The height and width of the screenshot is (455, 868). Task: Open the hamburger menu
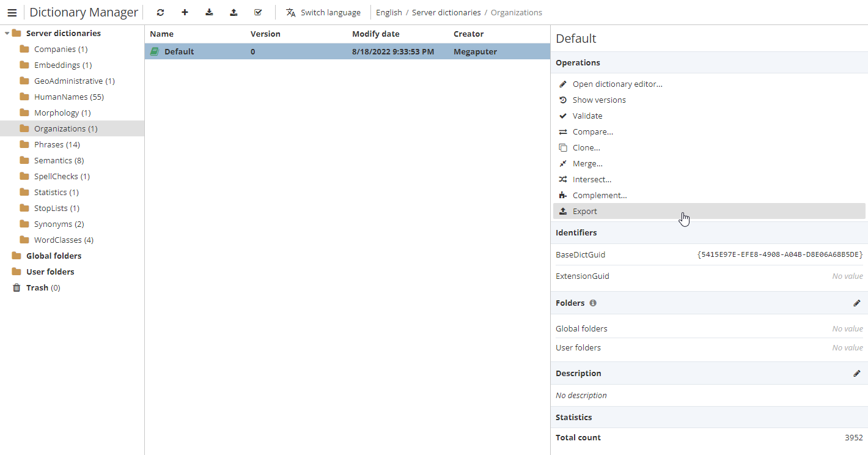pos(12,12)
